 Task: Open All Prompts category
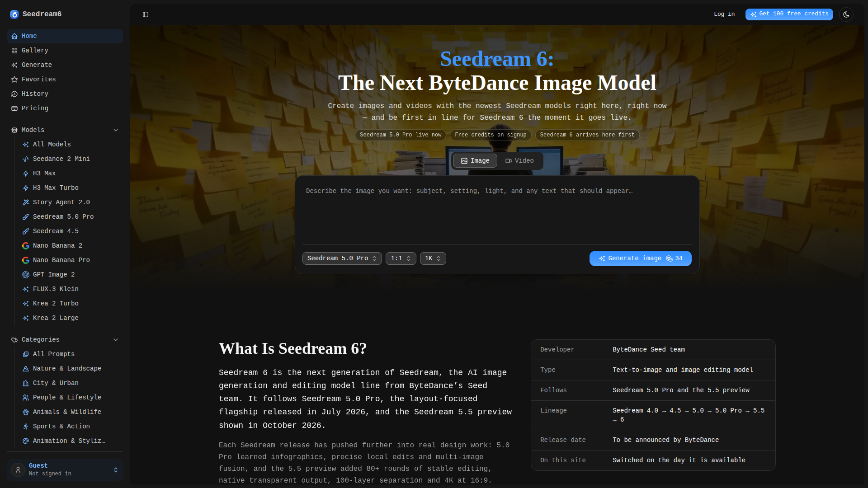click(71, 354)
